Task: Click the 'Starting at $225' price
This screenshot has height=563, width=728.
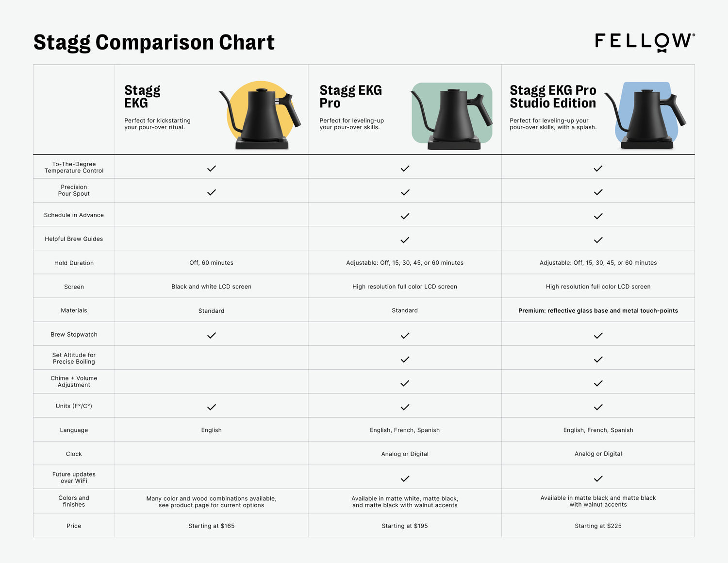Action: pyautogui.click(x=598, y=526)
